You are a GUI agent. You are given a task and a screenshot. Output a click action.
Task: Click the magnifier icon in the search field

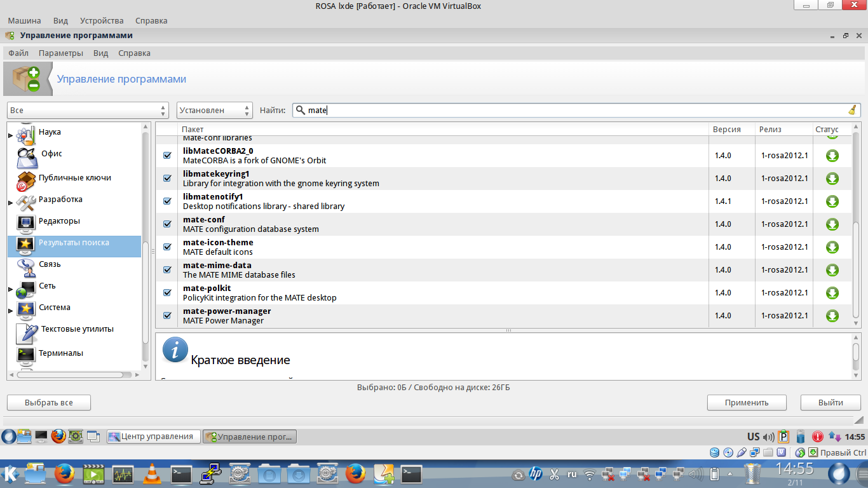(x=301, y=110)
